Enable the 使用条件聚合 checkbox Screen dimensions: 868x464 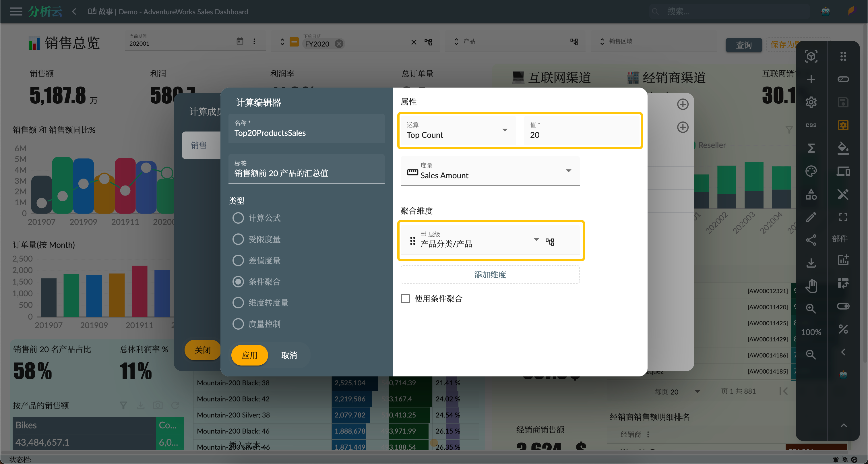(405, 298)
